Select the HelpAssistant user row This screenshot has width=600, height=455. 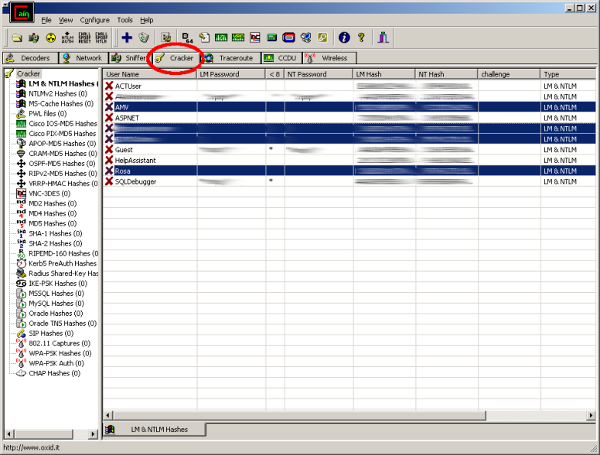350,160
